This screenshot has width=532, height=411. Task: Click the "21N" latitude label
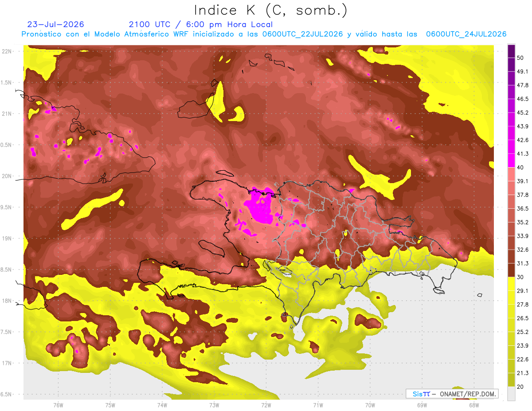click(7, 114)
